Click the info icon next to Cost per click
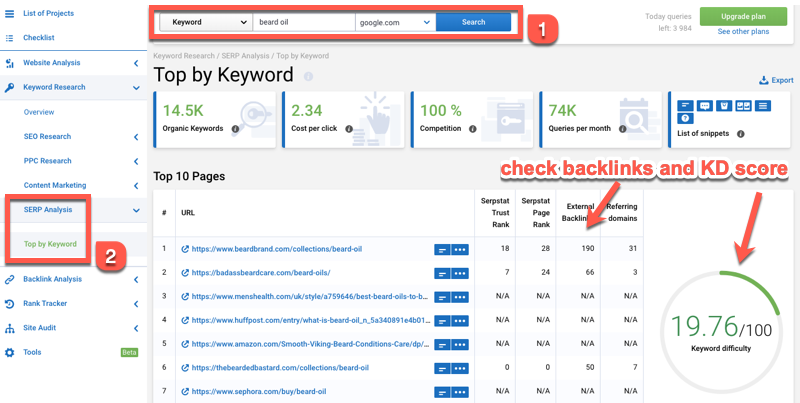800x403 pixels. [349, 129]
